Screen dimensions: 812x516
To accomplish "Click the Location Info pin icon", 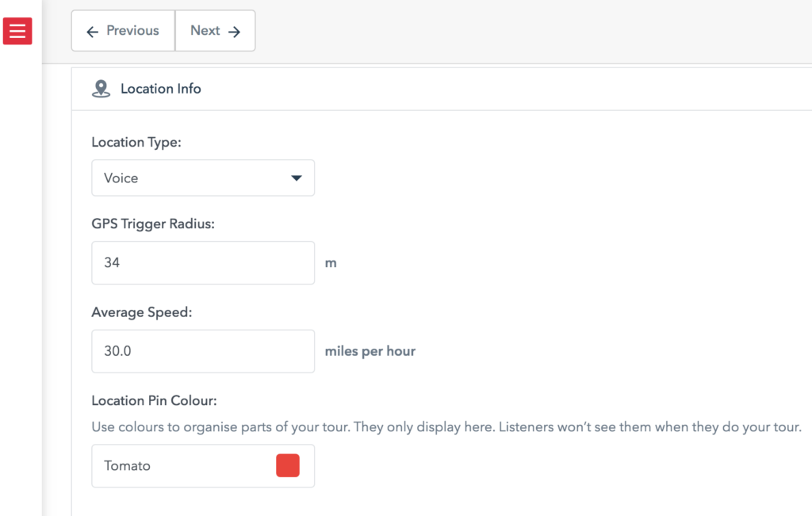I will 101,89.
